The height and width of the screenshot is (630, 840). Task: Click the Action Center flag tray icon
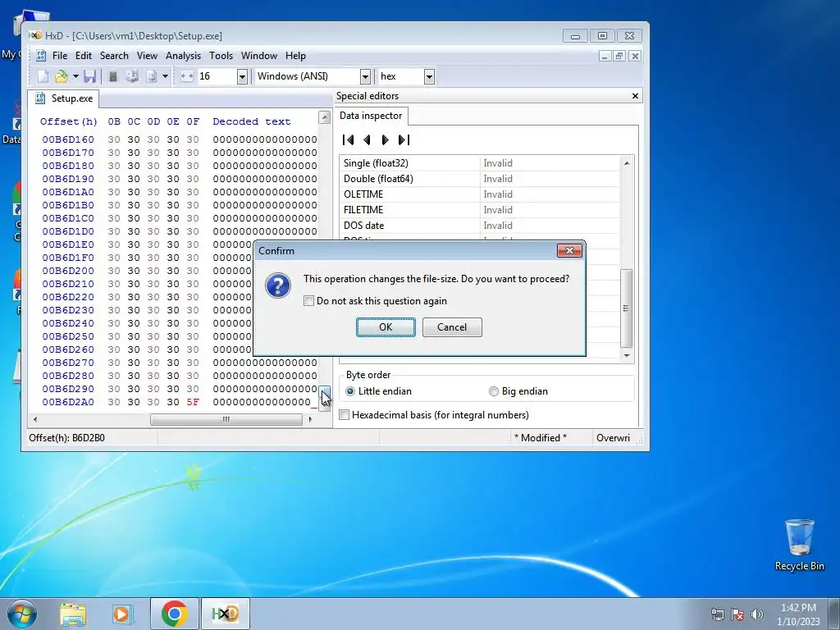(737, 614)
